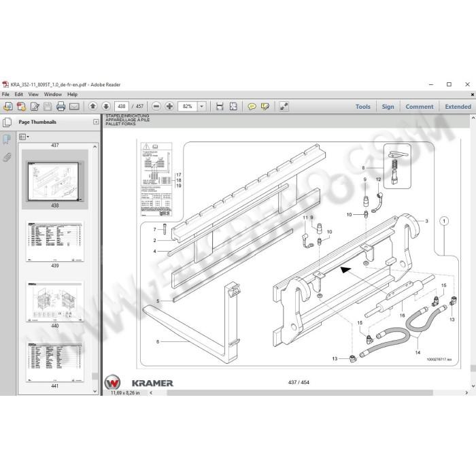Open zoom level dropdown arrow
Viewport: 476px width, 476px height.
pos(201,107)
